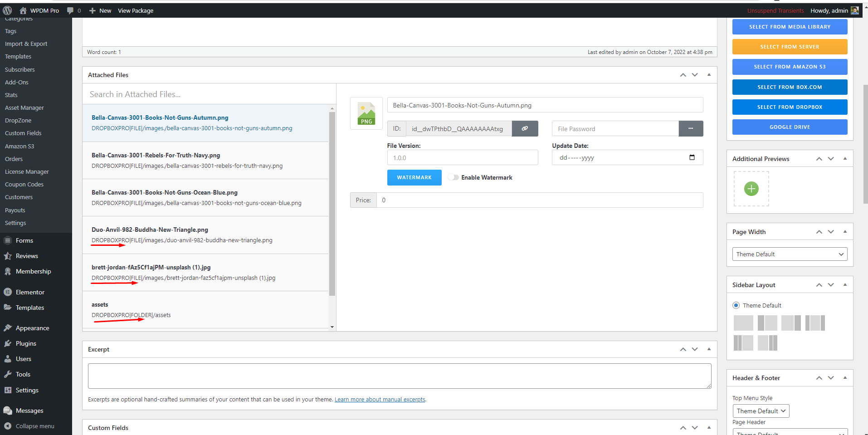Collapse the Header & Footer panel
Image resolution: width=868 pixels, height=435 pixels.
click(x=845, y=378)
